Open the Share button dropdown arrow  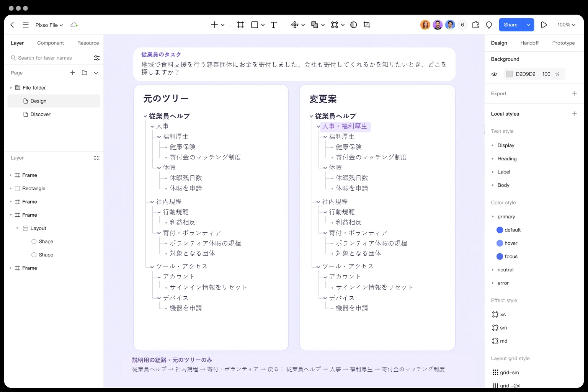[528, 25]
